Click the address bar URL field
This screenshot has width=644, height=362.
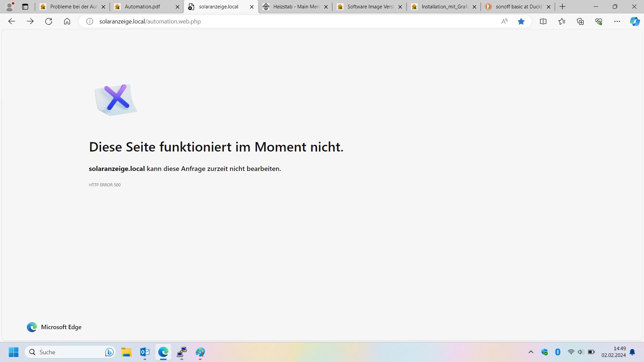click(268, 21)
